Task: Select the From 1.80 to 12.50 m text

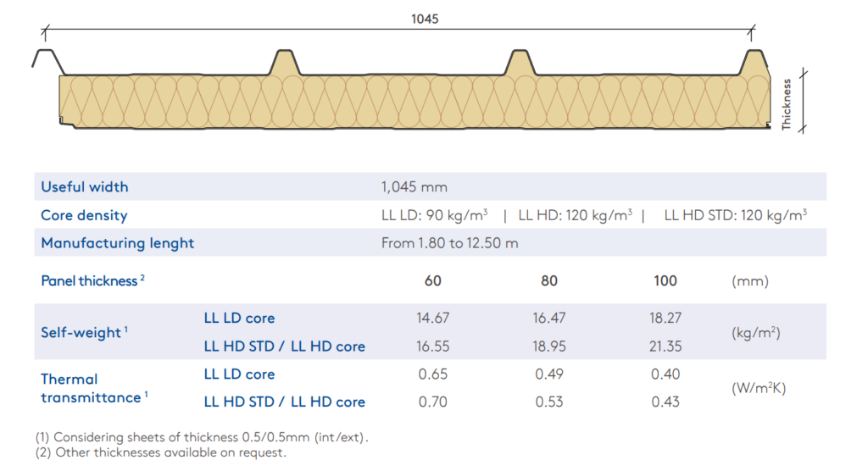Action: pos(449,243)
